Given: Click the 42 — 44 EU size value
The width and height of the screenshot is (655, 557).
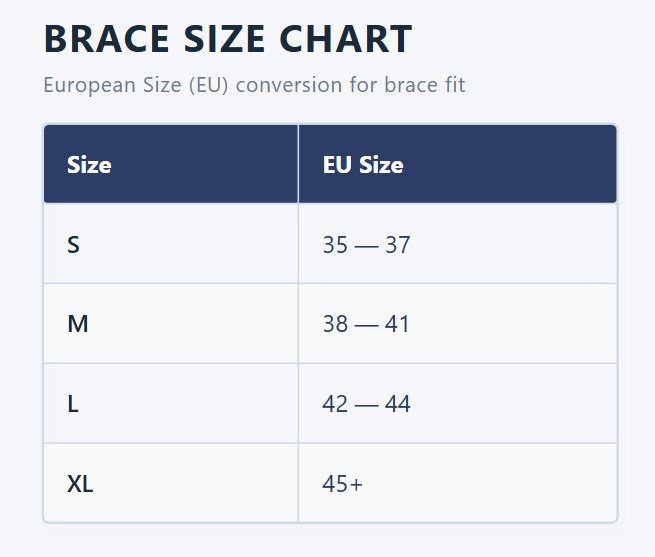Looking at the screenshot, I should [x=366, y=404].
